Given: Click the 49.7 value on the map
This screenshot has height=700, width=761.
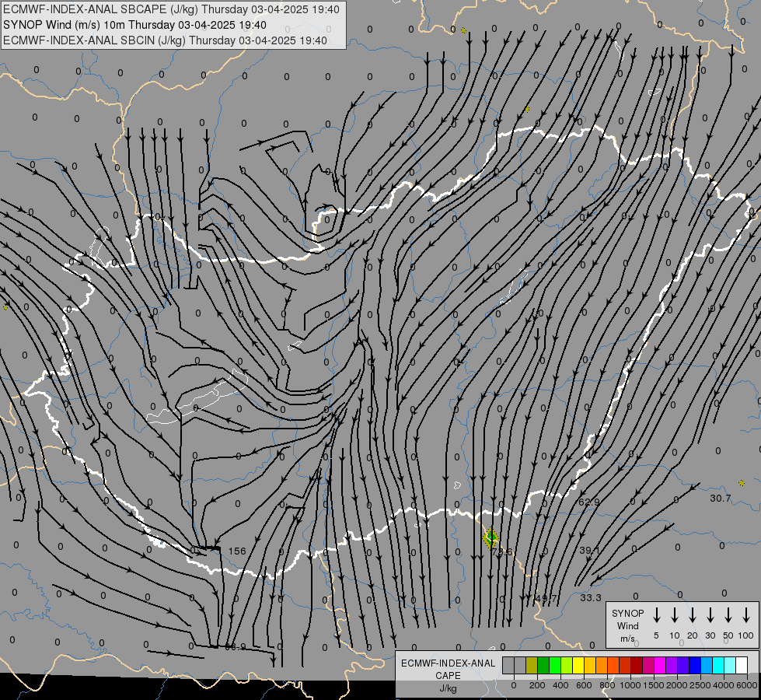Looking at the screenshot, I should pyautogui.click(x=546, y=598).
